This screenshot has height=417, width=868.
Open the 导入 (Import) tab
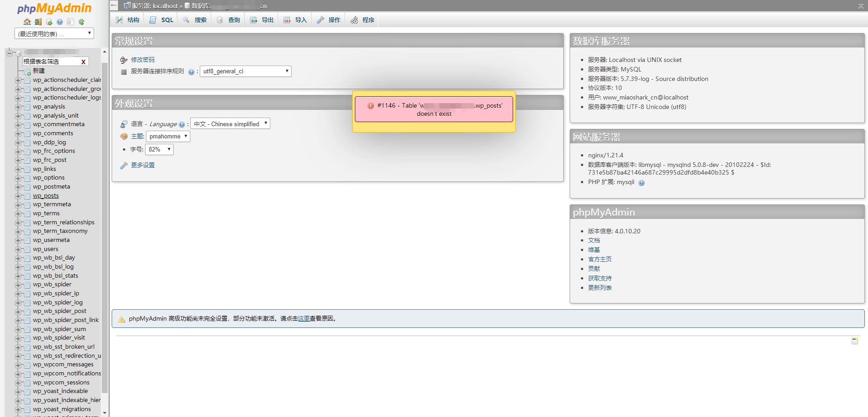pyautogui.click(x=295, y=20)
